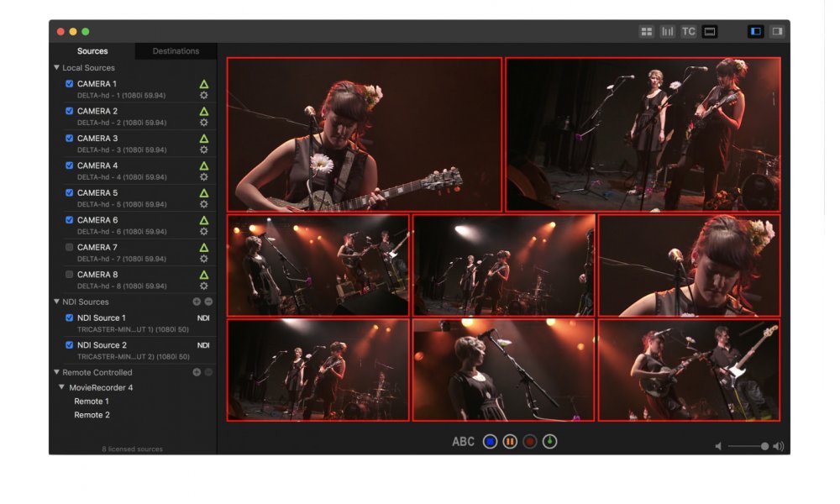Viewport: 840px width, 504px height.
Task: Switch to grid multiview layout icon
Action: 646,31
